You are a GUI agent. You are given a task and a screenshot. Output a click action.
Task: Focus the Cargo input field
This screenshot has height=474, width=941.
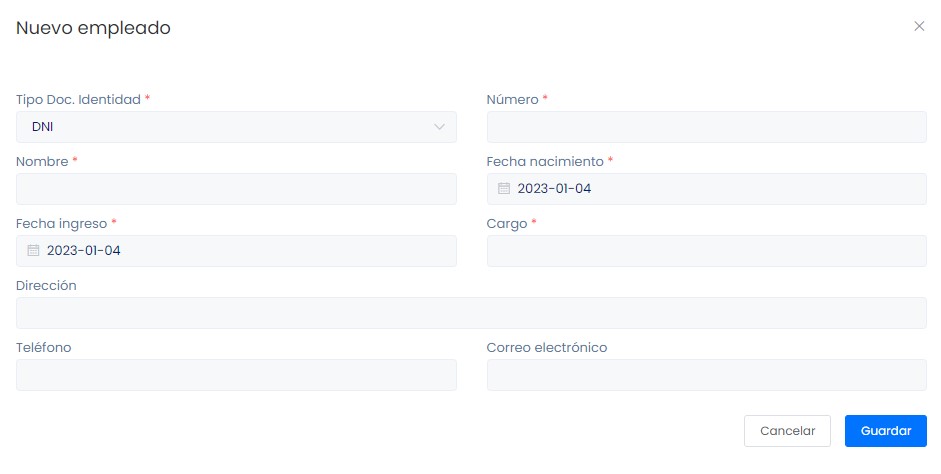click(x=706, y=251)
